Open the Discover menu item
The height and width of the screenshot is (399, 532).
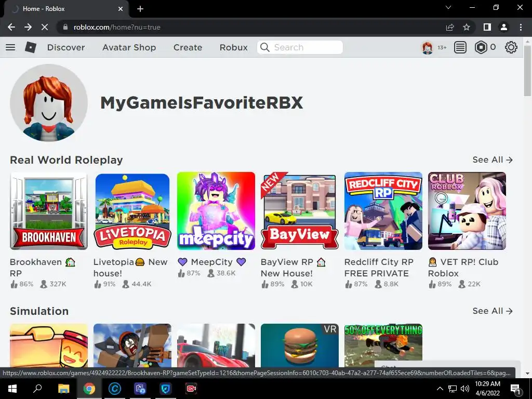click(x=66, y=47)
